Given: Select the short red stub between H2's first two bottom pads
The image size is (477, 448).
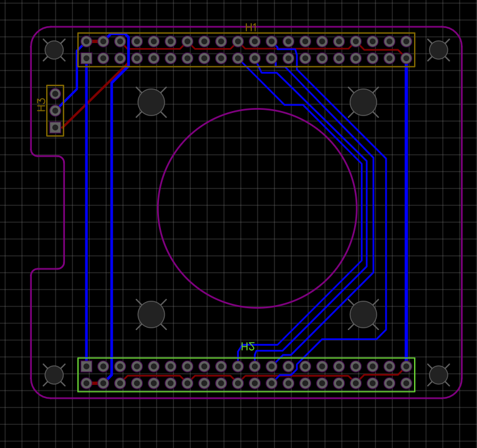Looking at the screenshot, I should click(95, 383).
